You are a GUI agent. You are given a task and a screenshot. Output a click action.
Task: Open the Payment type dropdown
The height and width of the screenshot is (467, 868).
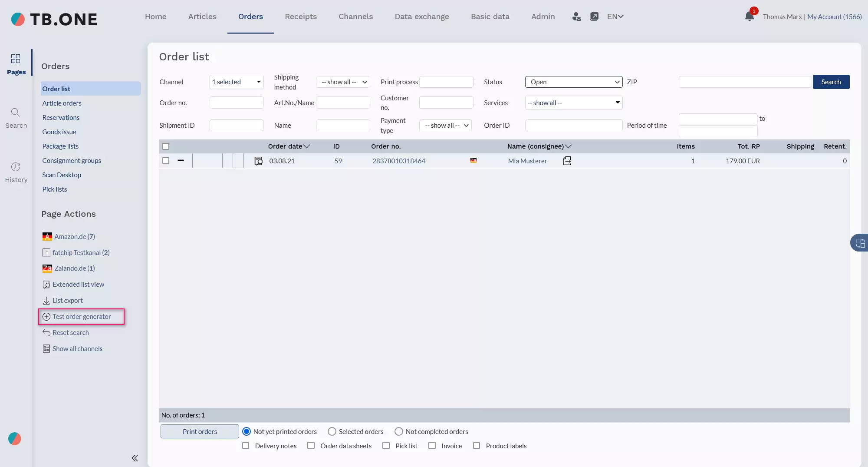pyautogui.click(x=445, y=126)
